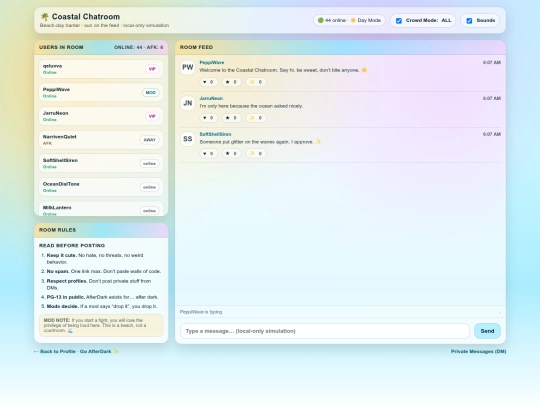Select user OceanDialTone in the users list

tap(101, 187)
